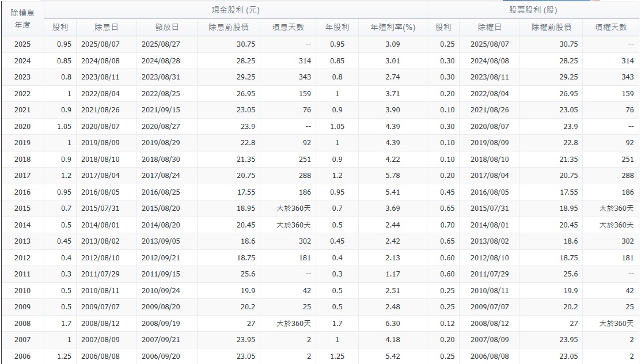Screen dimensions: 641x364
Task: Select the year 2025 row label
Action: click(24, 44)
